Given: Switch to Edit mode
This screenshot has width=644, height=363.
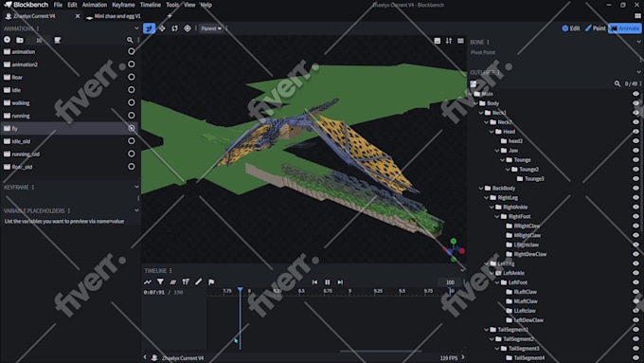Looking at the screenshot, I should [571, 28].
